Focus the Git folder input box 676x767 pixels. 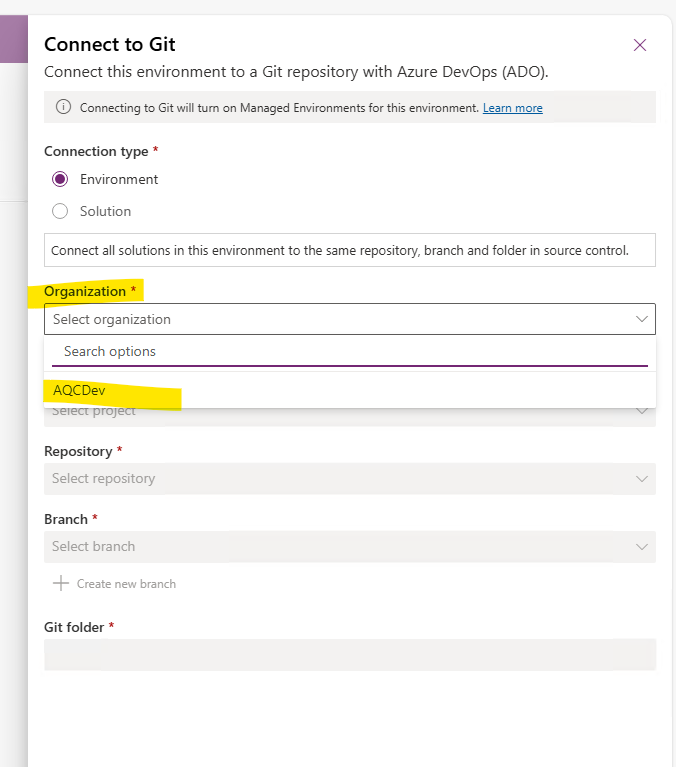(x=350, y=654)
